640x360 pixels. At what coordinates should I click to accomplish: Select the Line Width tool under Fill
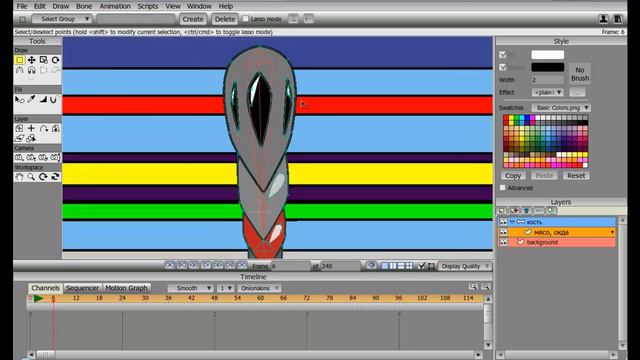pos(43,99)
